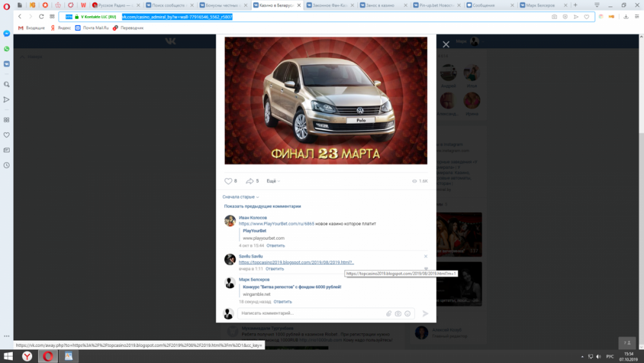Close the post popup with X

click(x=446, y=44)
